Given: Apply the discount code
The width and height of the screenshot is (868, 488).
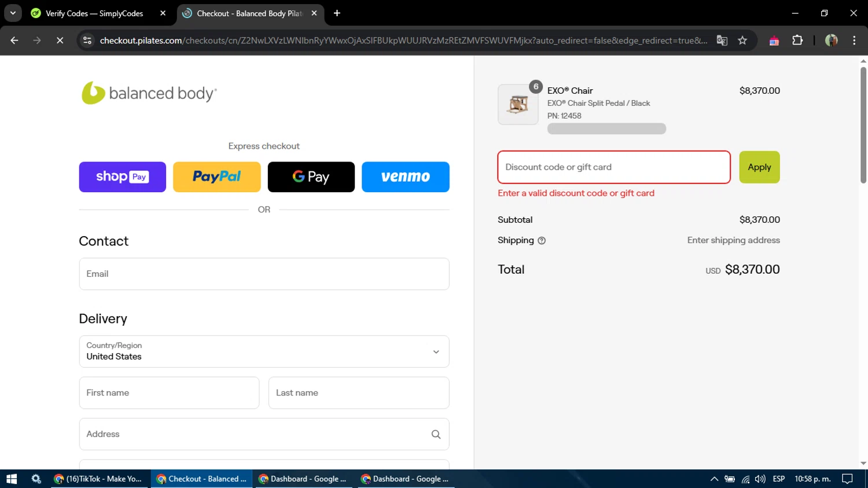Looking at the screenshot, I should click(x=759, y=167).
